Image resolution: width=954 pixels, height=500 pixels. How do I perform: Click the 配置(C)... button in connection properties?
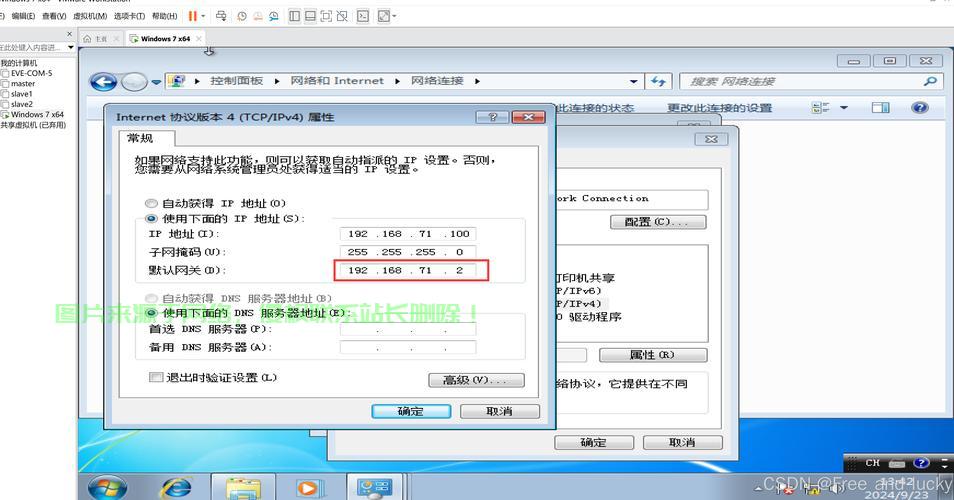point(658,222)
